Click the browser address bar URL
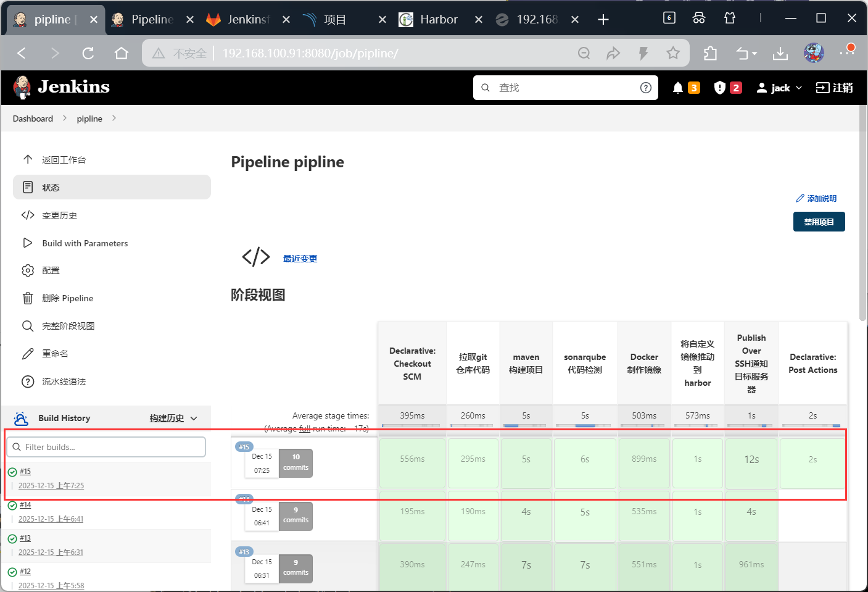This screenshot has height=592, width=868. (310, 53)
